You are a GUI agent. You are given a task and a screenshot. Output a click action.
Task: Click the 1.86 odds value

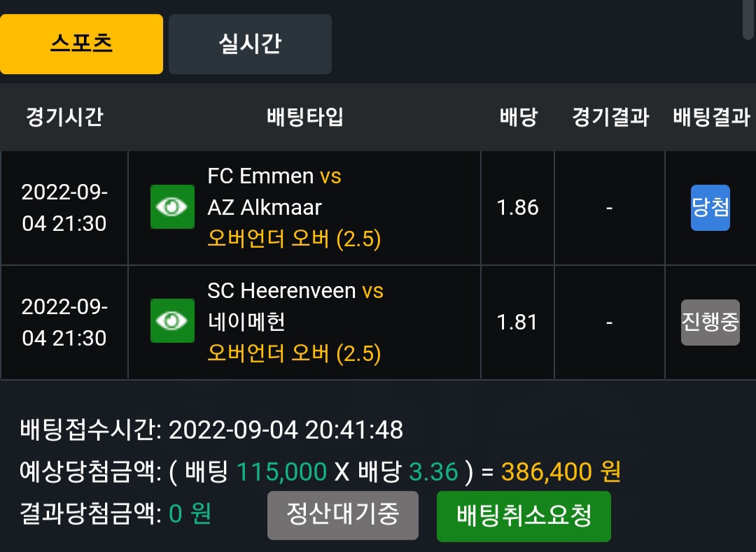coord(517,208)
